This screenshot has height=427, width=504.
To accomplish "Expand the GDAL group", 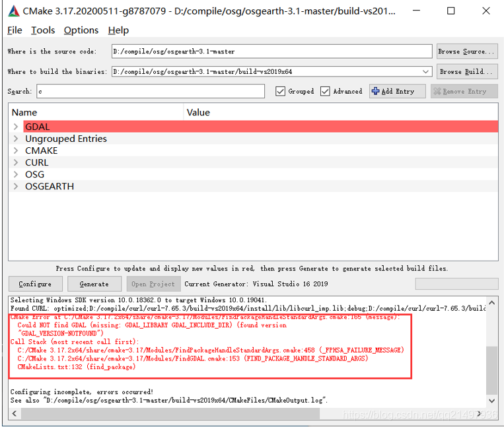I will pos(16,127).
